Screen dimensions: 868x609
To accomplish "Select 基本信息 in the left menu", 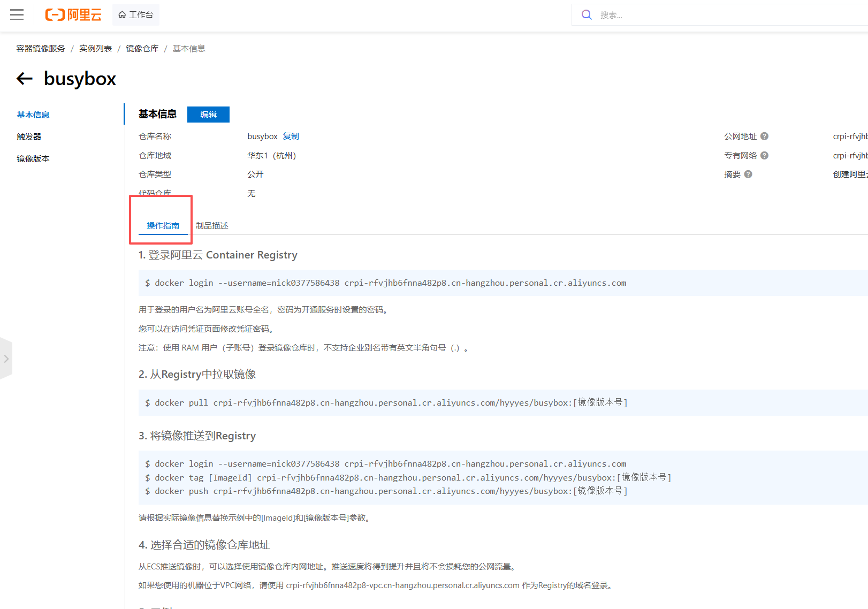I will coord(33,115).
